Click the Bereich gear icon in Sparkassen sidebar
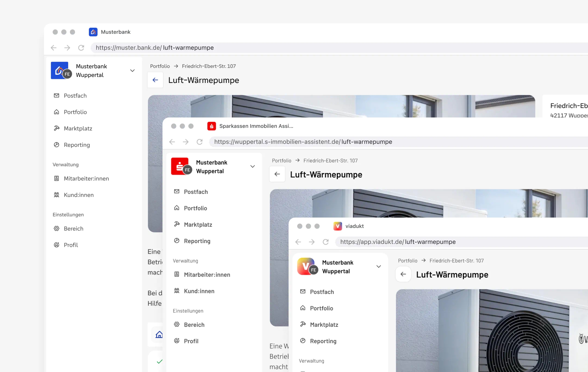The image size is (588, 372). (177, 324)
